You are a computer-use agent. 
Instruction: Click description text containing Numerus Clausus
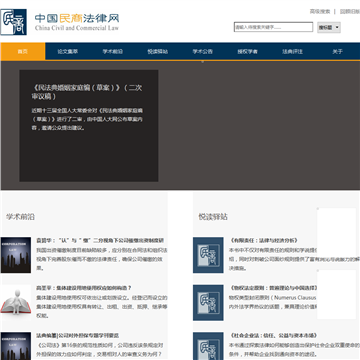click(273, 302)
